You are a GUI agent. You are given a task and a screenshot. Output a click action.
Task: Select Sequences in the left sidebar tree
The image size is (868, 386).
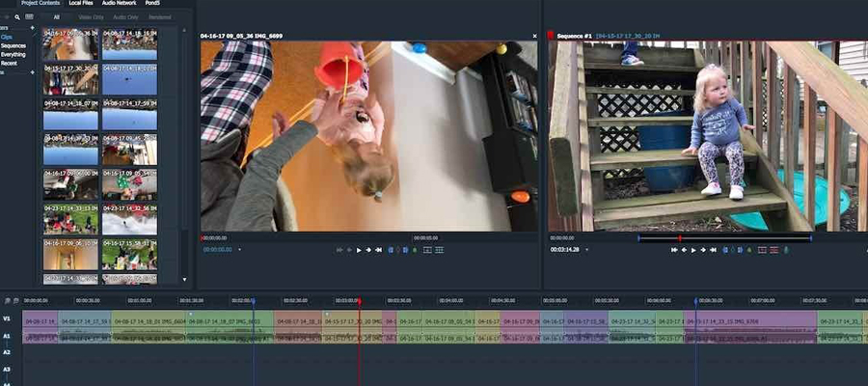click(x=14, y=45)
